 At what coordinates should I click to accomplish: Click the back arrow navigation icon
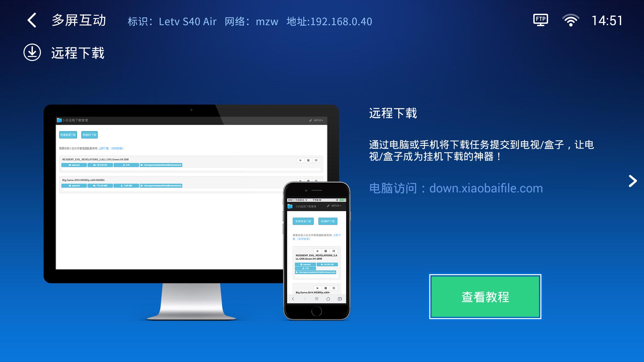pyautogui.click(x=32, y=20)
